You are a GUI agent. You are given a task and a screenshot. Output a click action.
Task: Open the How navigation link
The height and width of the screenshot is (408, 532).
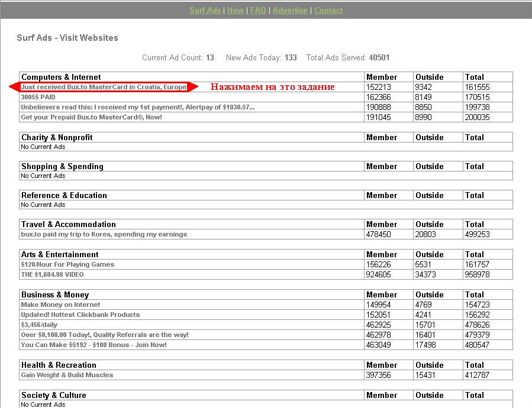236,10
